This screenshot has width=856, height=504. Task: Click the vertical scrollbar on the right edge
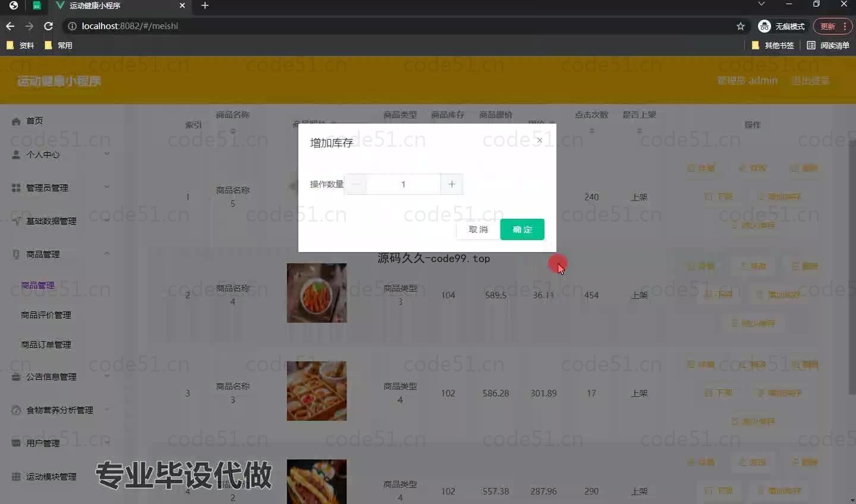pos(852,267)
